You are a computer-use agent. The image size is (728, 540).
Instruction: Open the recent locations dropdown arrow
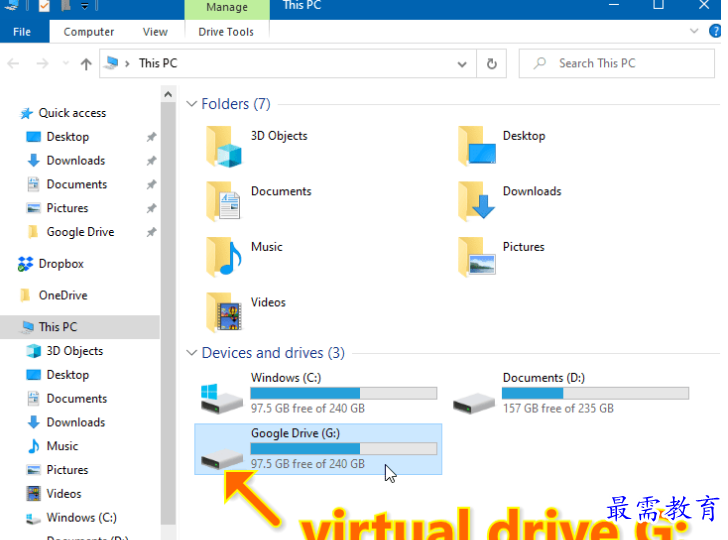(x=66, y=63)
